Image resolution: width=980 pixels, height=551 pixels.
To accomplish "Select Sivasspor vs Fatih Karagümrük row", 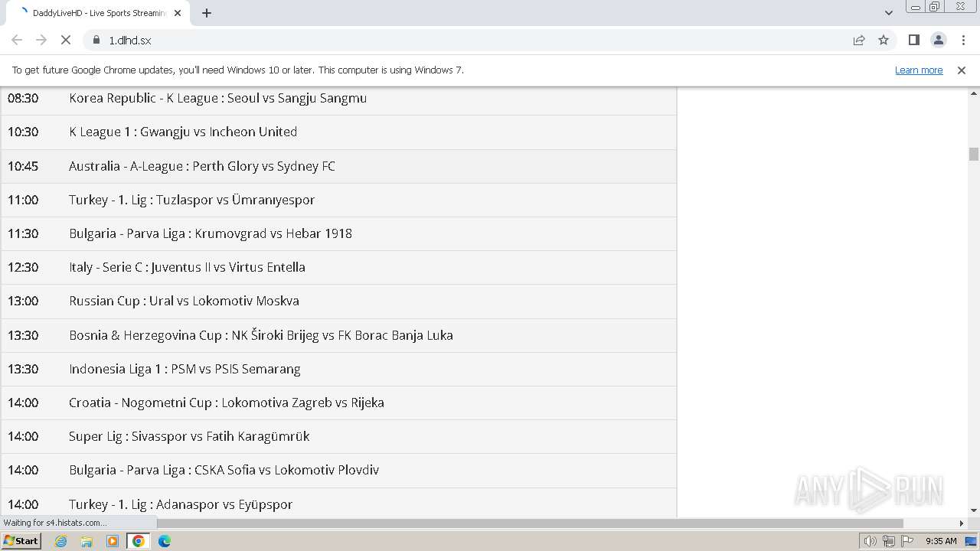I will [338, 436].
